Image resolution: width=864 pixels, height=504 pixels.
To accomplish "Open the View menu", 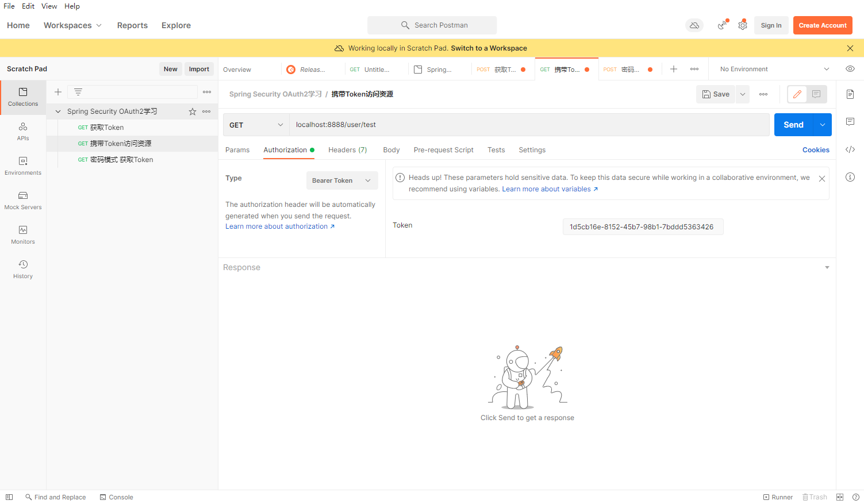I will click(49, 6).
